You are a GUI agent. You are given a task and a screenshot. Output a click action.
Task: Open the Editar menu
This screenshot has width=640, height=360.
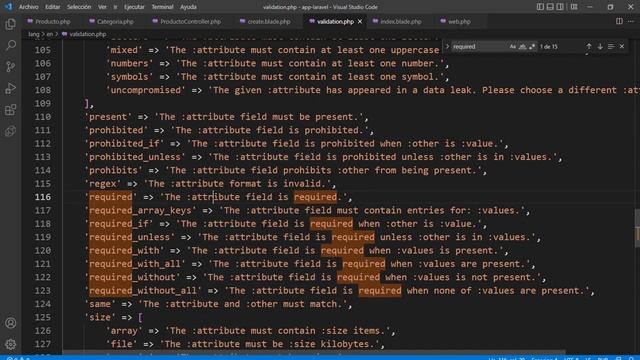[53, 7]
